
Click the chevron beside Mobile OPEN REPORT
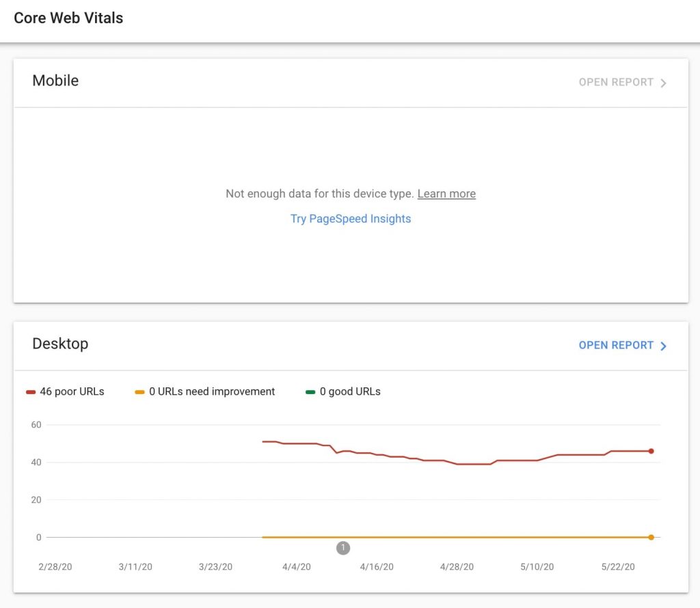[x=662, y=82]
